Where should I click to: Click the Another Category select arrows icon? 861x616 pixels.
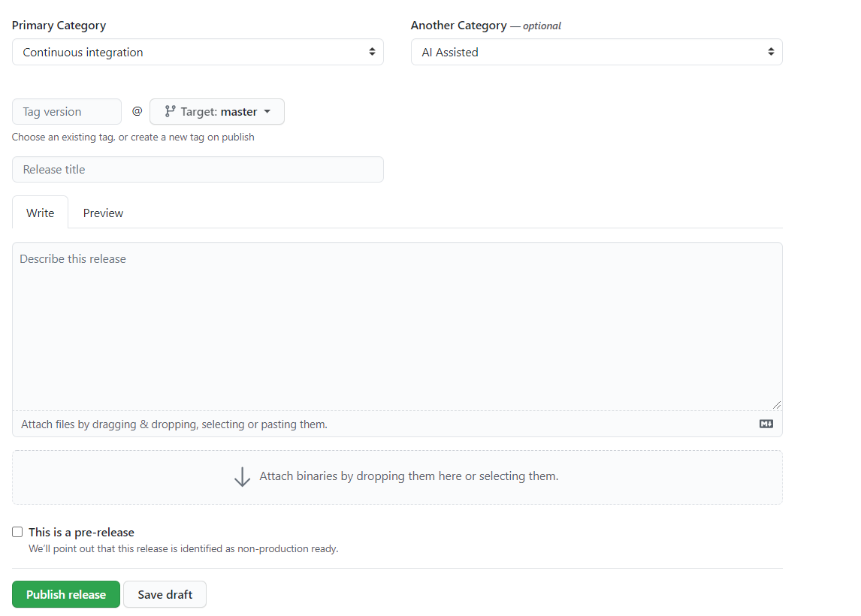pos(771,52)
